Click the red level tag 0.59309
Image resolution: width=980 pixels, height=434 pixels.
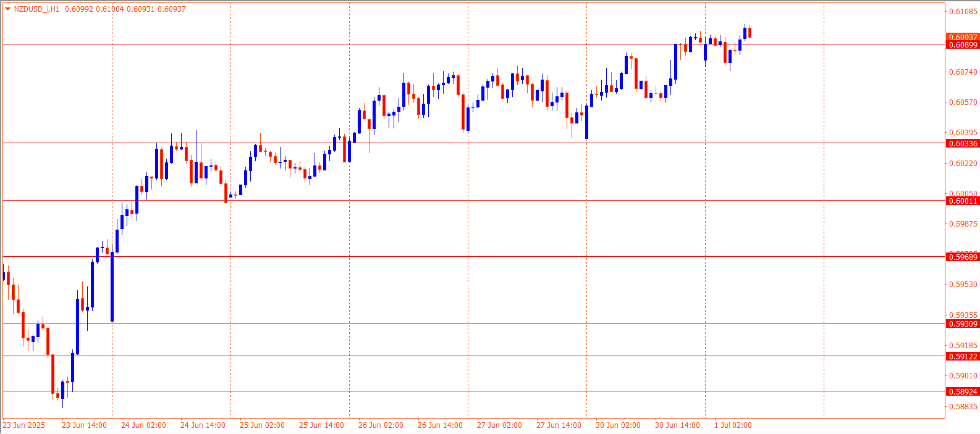[963, 323]
